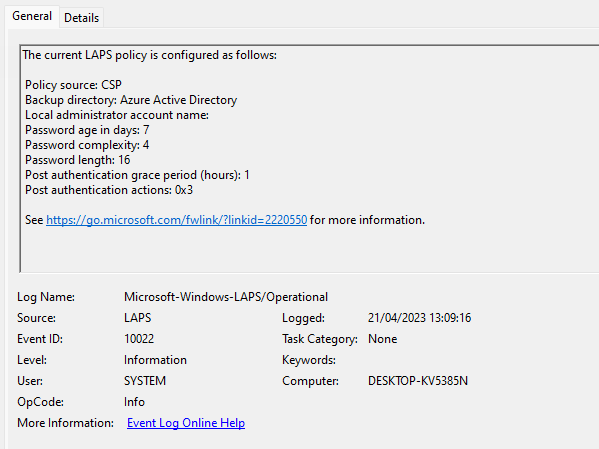Click the 'OpCode:' label
This screenshot has height=449, width=599.
click(40, 402)
